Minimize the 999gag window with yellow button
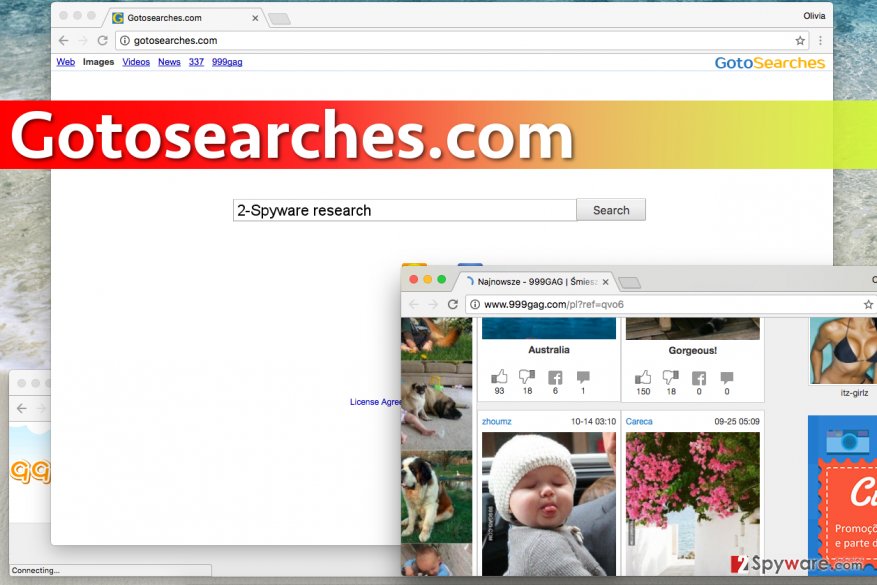The width and height of the screenshot is (877, 585). click(428, 279)
